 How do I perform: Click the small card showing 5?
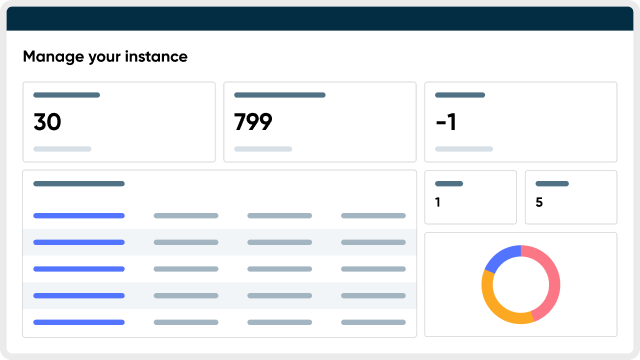[571, 197]
